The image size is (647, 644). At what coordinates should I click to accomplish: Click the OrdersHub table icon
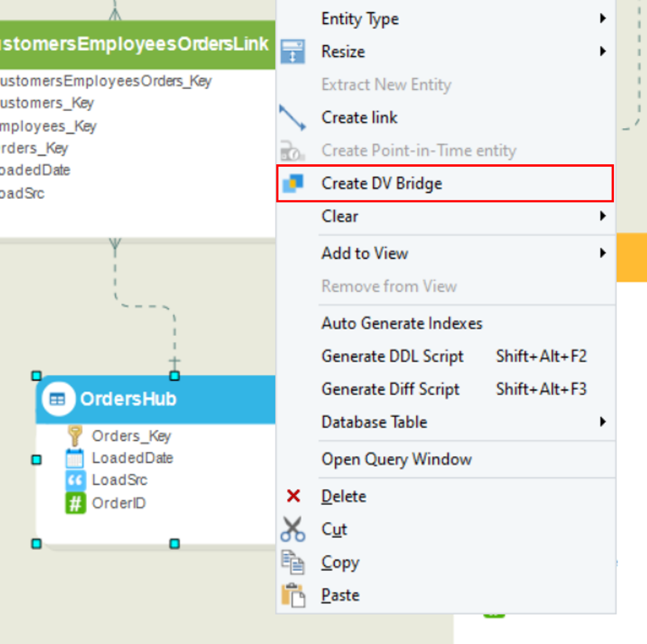58,399
